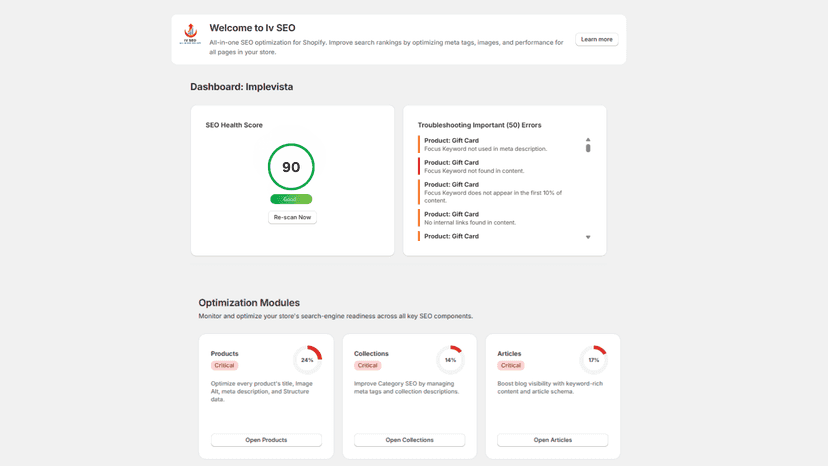
Task: Click Re-scan Now button
Action: (292, 217)
